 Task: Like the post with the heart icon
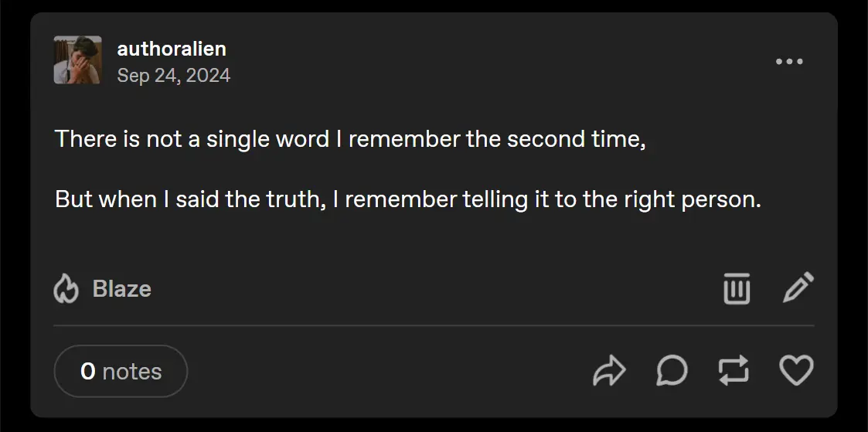(x=796, y=371)
